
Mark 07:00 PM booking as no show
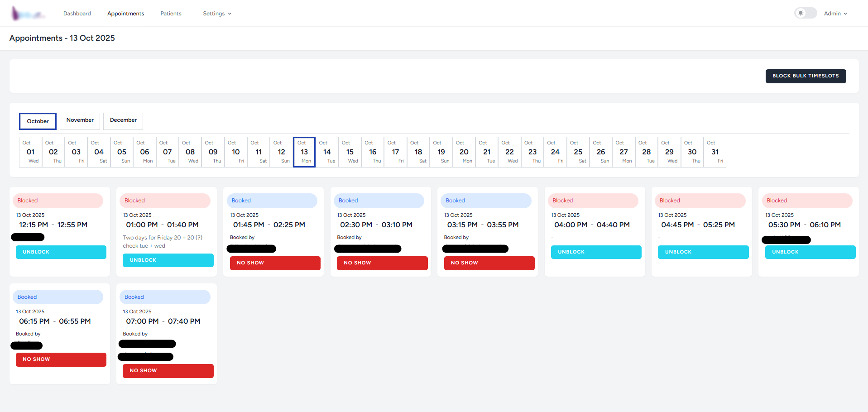168,371
